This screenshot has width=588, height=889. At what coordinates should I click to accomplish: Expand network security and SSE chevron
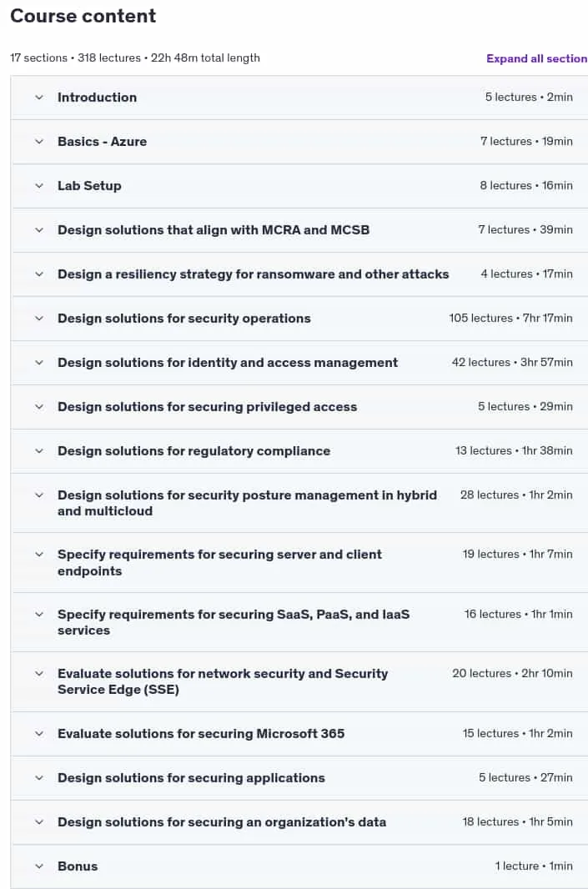coord(39,674)
